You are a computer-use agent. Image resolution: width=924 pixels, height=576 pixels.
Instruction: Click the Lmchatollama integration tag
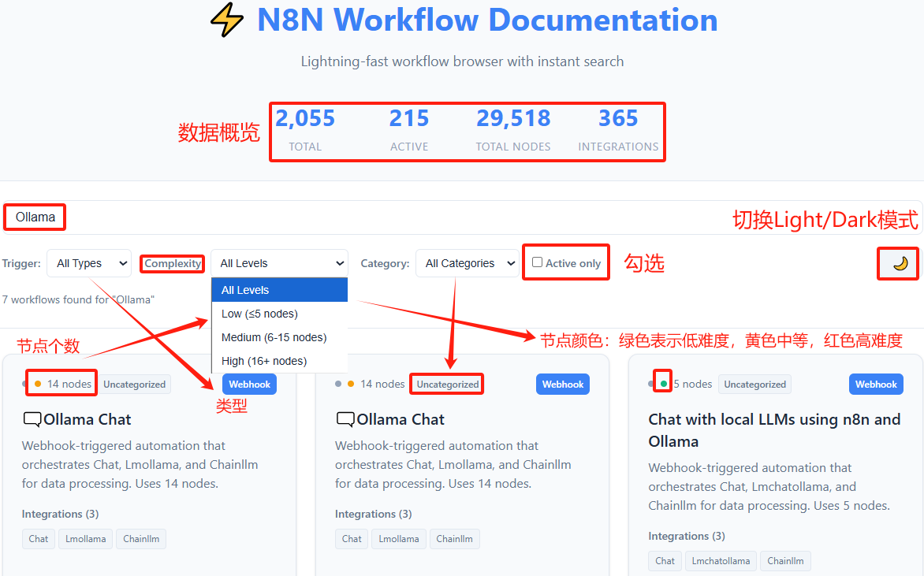point(721,561)
